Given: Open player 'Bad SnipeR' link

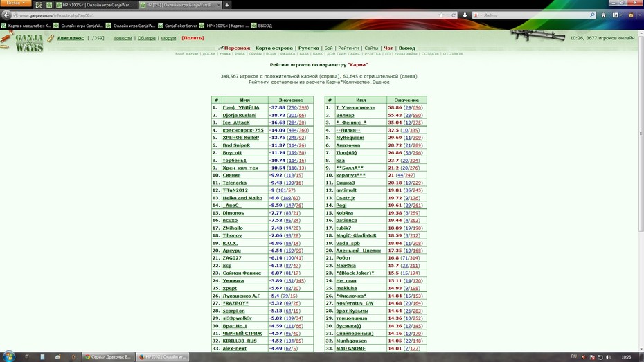Looking at the screenshot, I should pyautogui.click(x=236, y=145).
